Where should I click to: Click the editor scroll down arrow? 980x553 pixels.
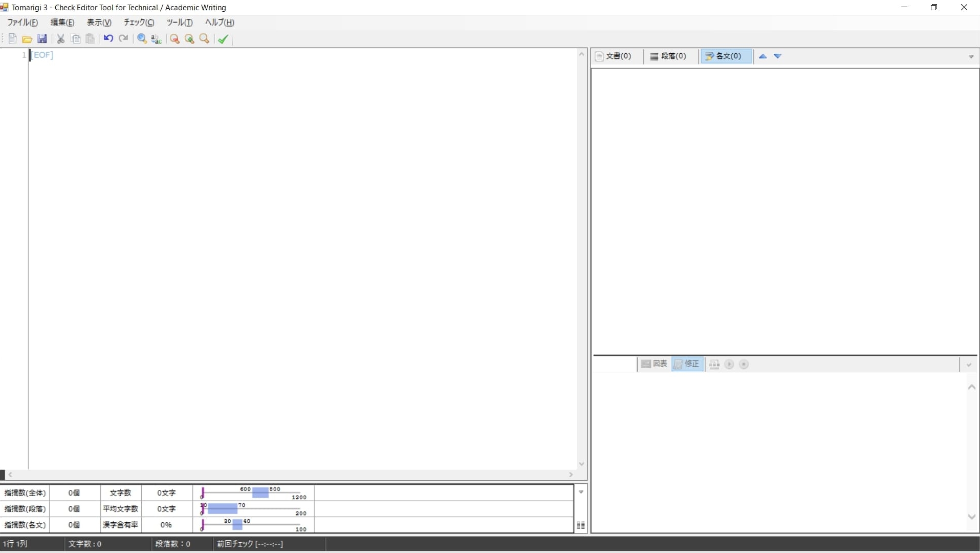tap(581, 464)
